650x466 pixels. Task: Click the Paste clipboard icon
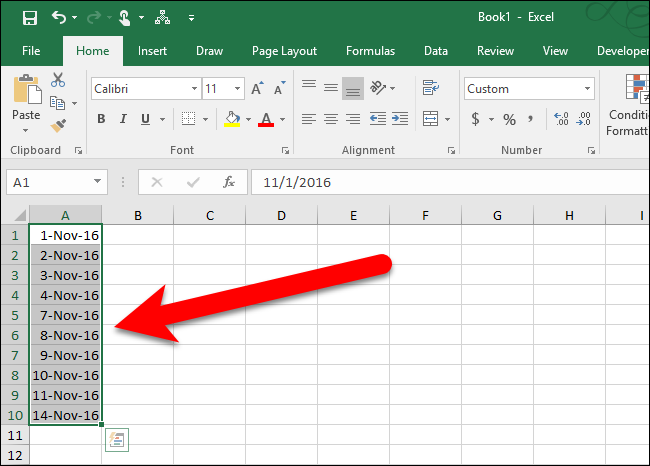pos(27,90)
